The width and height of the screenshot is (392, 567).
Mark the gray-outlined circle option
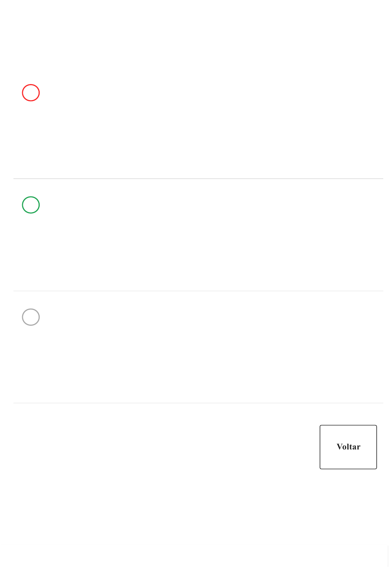coord(31,317)
